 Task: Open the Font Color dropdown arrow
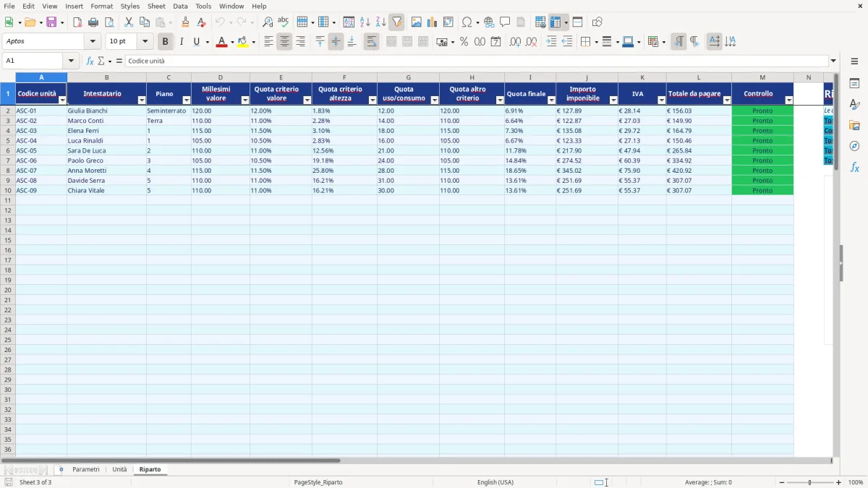(232, 42)
